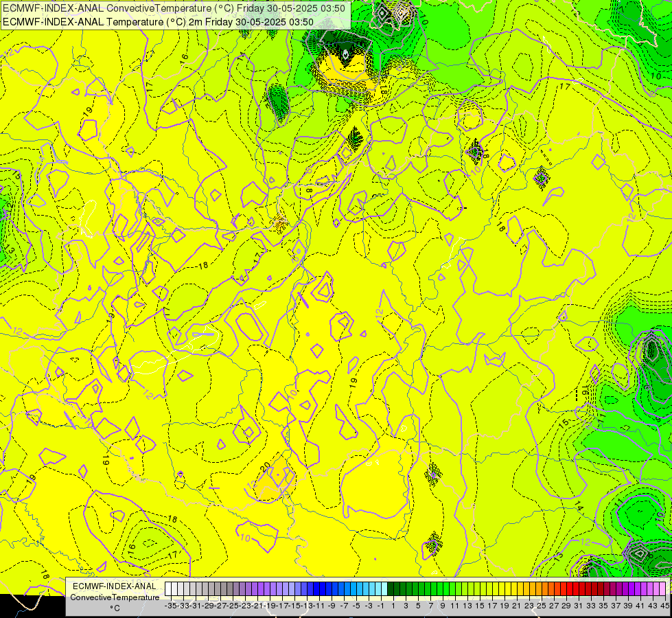Screen dimensions: 672x618
Task: Click the Temperature 2m title line
Action: pos(158,22)
